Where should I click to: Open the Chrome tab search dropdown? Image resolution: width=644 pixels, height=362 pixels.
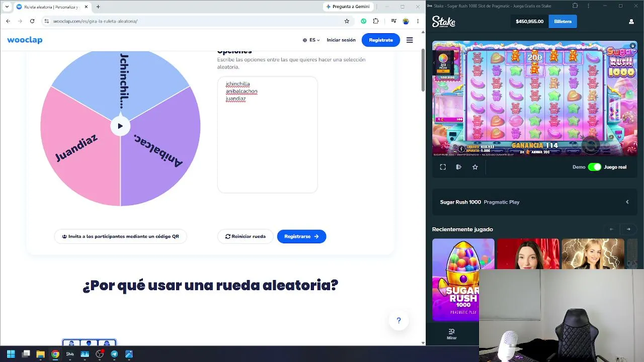coord(7,7)
